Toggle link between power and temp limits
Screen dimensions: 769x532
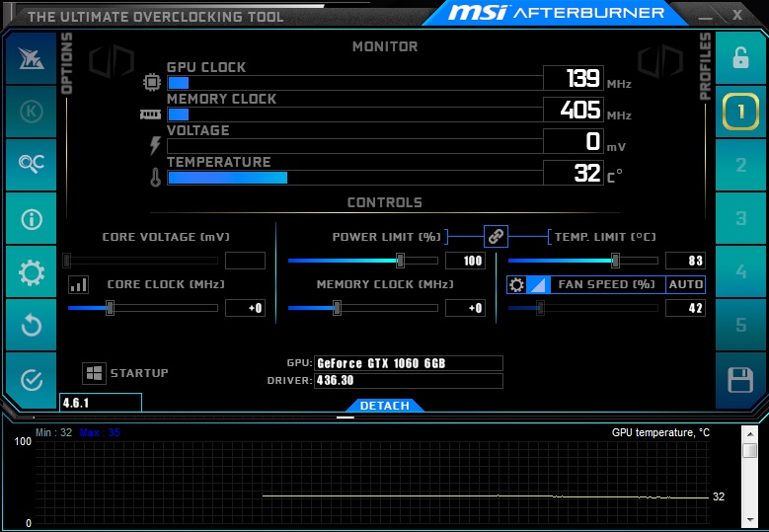point(496,236)
